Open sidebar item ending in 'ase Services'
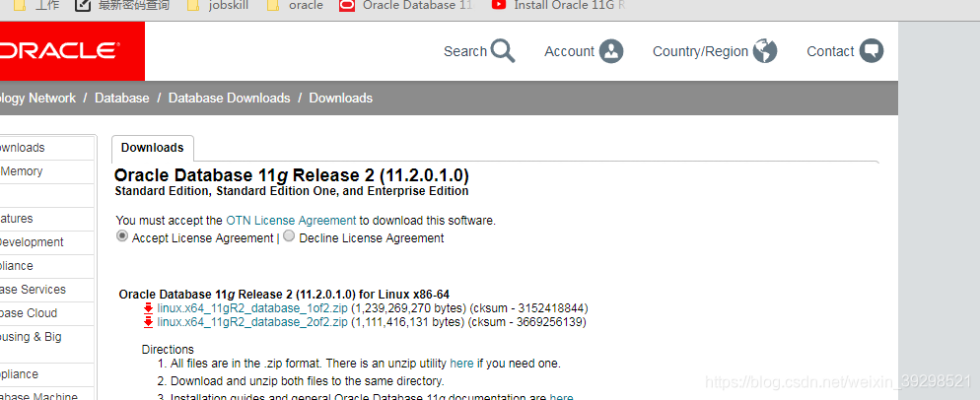This screenshot has width=980, height=400. click(x=33, y=290)
